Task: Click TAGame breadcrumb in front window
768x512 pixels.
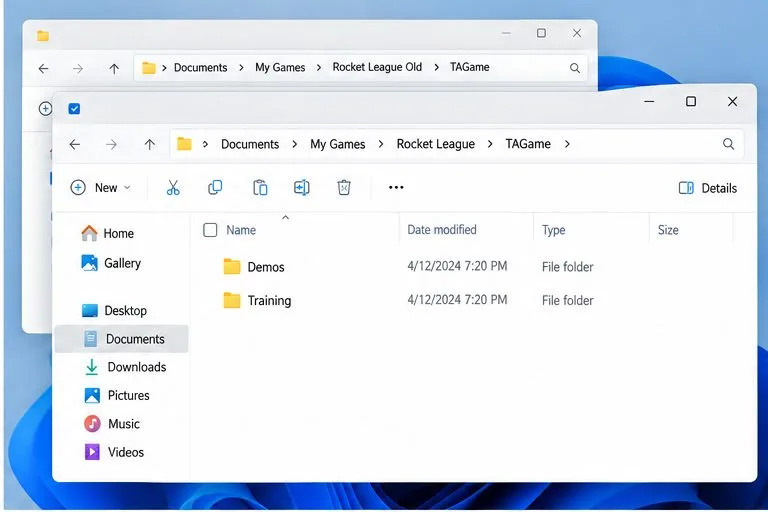Action: pos(528,144)
